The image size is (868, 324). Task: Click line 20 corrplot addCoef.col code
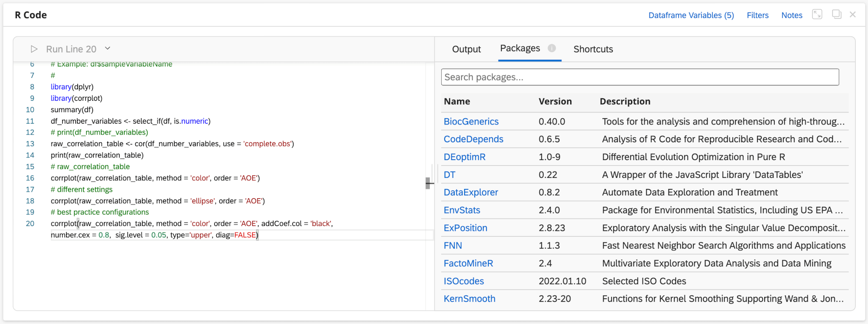[192, 224]
